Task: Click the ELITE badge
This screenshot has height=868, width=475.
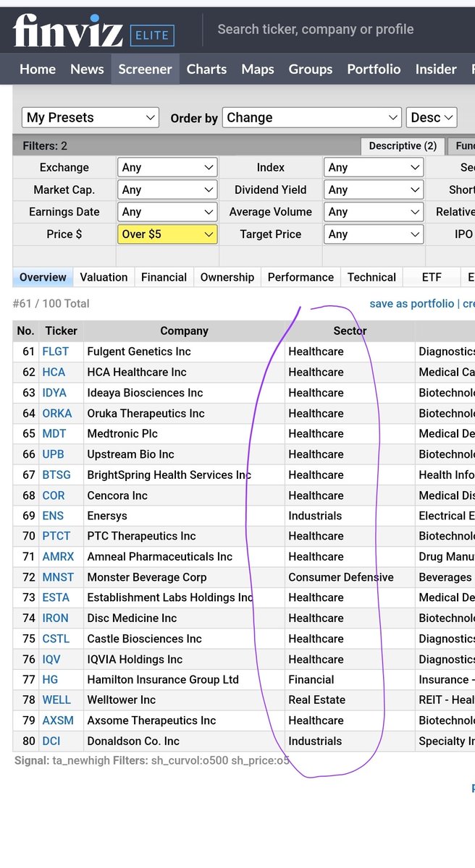Action: point(152,34)
